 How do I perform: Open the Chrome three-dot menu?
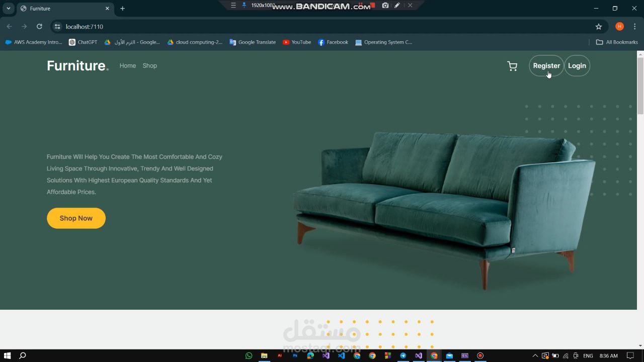click(x=634, y=26)
